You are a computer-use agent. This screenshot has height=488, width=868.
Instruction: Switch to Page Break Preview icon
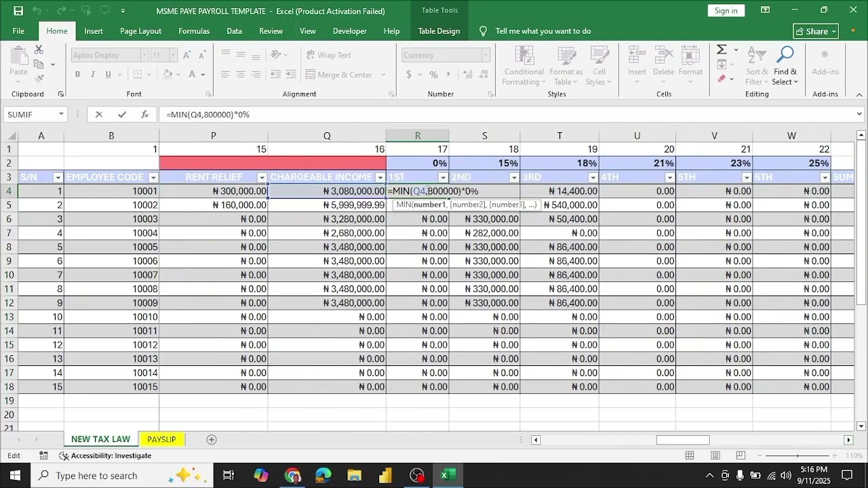point(741,455)
